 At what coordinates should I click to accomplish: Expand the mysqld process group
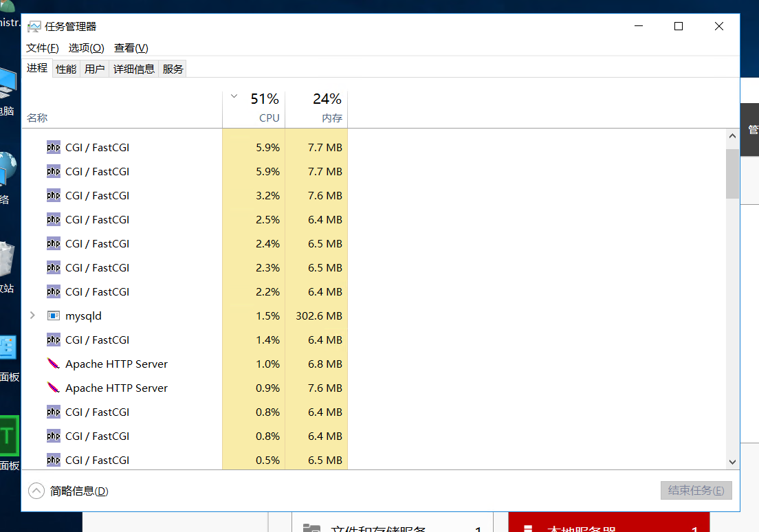pyautogui.click(x=32, y=315)
